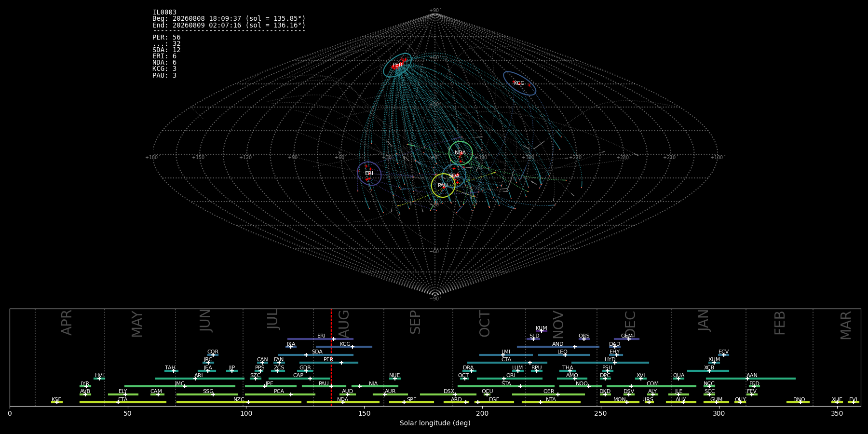This screenshot has width=868, height=434.
Task: Click the NDA radiant circle
Action: [x=461, y=153]
